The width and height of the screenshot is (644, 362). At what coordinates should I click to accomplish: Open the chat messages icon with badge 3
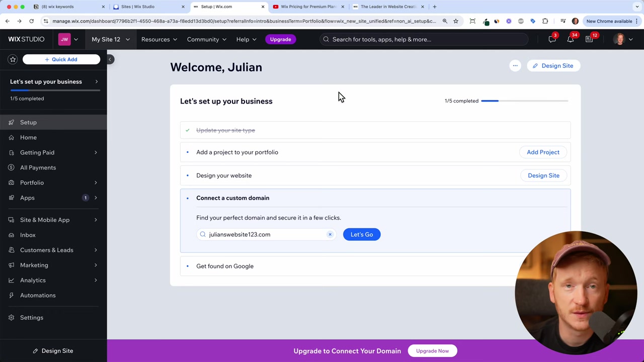[552, 39]
